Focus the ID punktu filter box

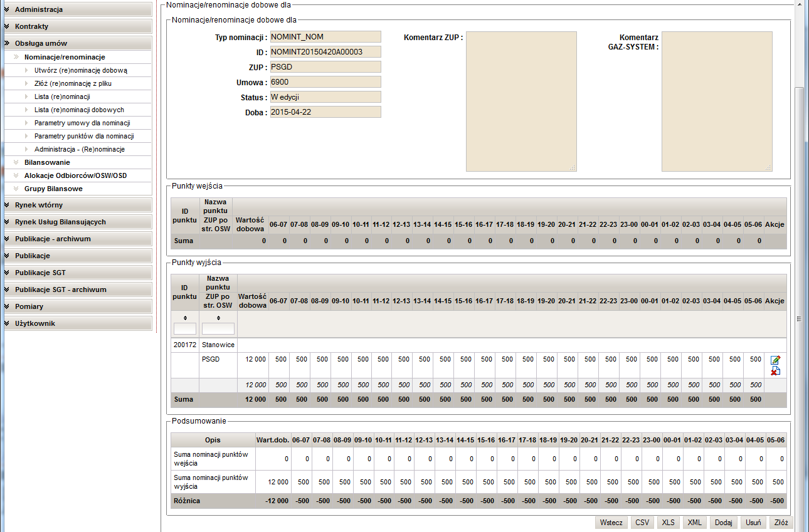pyautogui.click(x=185, y=329)
